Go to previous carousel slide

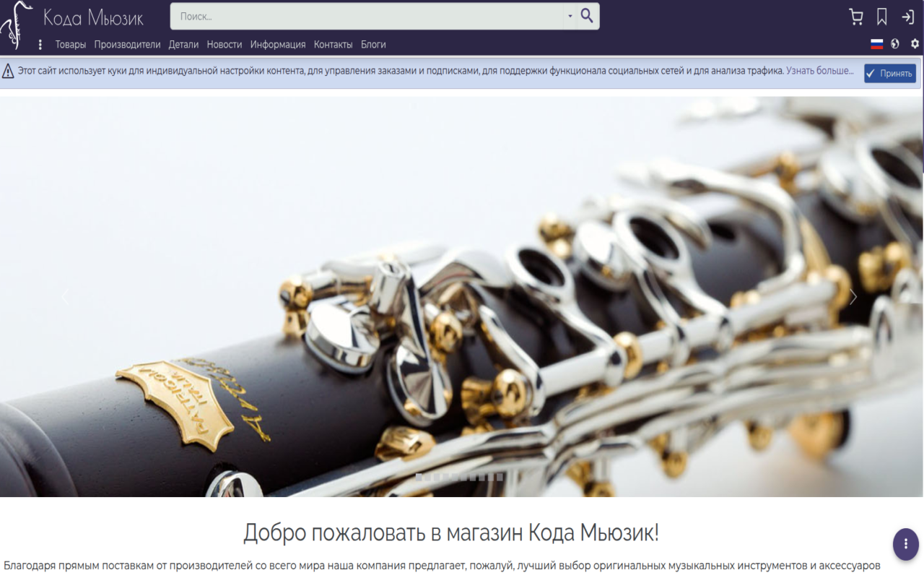(x=65, y=296)
